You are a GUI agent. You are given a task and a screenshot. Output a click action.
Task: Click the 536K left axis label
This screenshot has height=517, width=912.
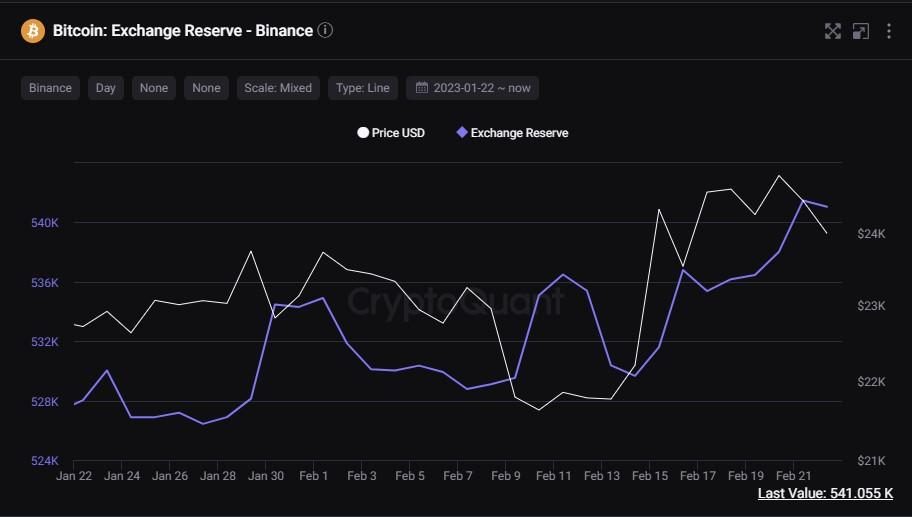(45, 283)
